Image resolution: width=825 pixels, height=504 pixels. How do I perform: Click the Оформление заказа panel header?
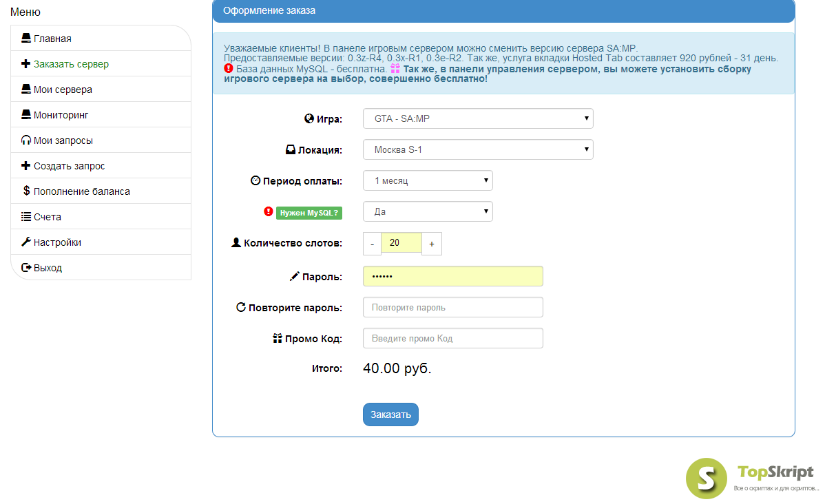(x=503, y=11)
